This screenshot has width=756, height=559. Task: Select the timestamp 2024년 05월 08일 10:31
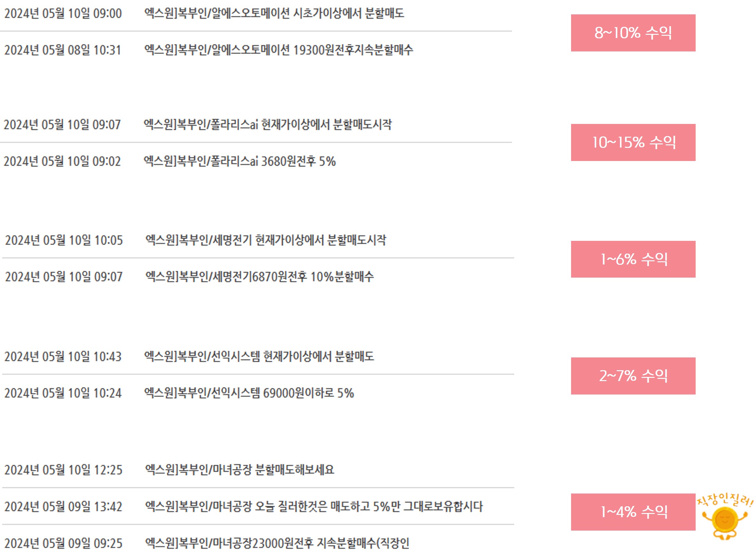coord(63,50)
